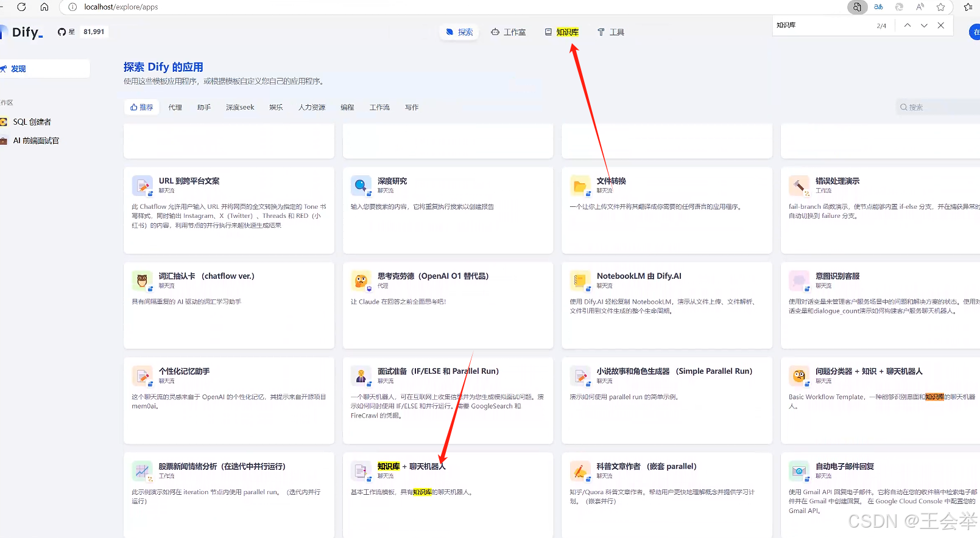Image resolution: width=980 pixels, height=538 pixels.
Task: Select the 编程 category filter
Action: click(347, 107)
